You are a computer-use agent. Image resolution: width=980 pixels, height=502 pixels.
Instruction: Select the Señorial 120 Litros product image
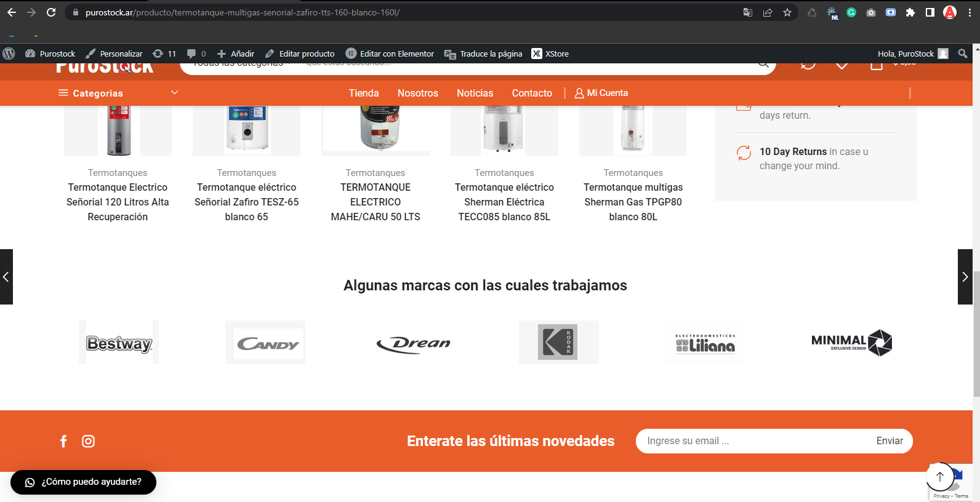coord(118,130)
